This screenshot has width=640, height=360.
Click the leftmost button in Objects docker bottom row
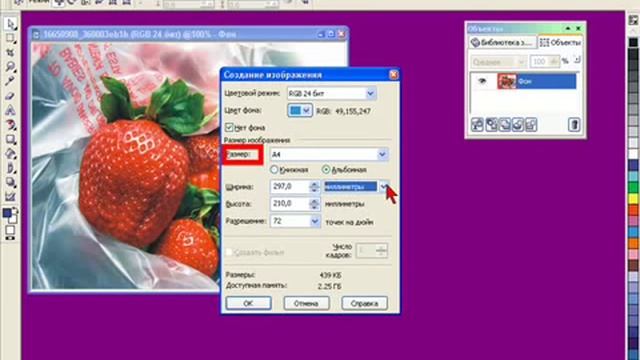click(477, 124)
